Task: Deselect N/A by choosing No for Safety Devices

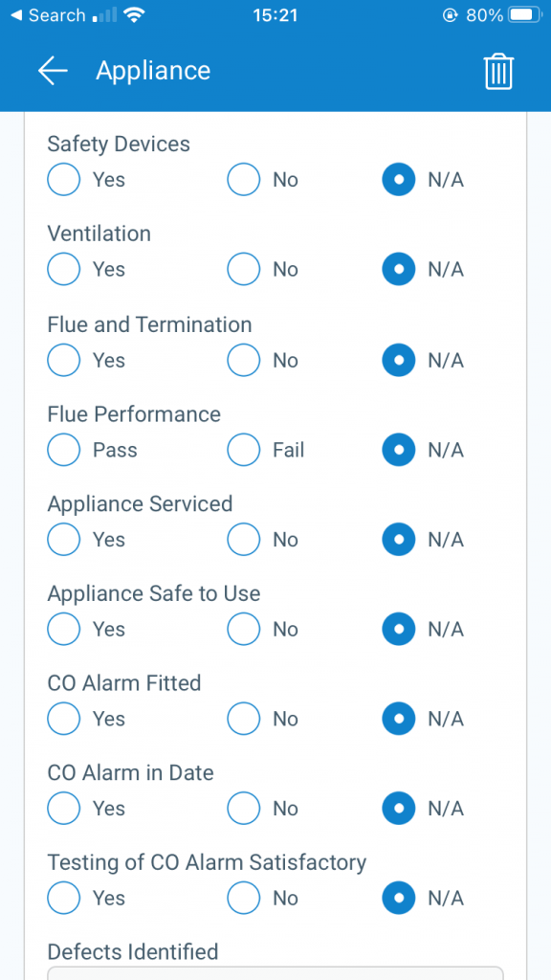Action: tap(243, 179)
